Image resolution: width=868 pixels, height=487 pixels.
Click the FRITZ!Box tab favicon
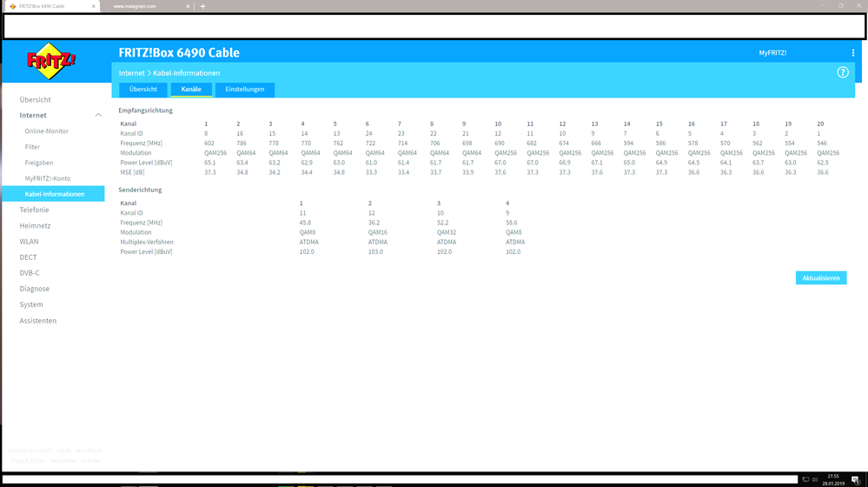pos(13,6)
